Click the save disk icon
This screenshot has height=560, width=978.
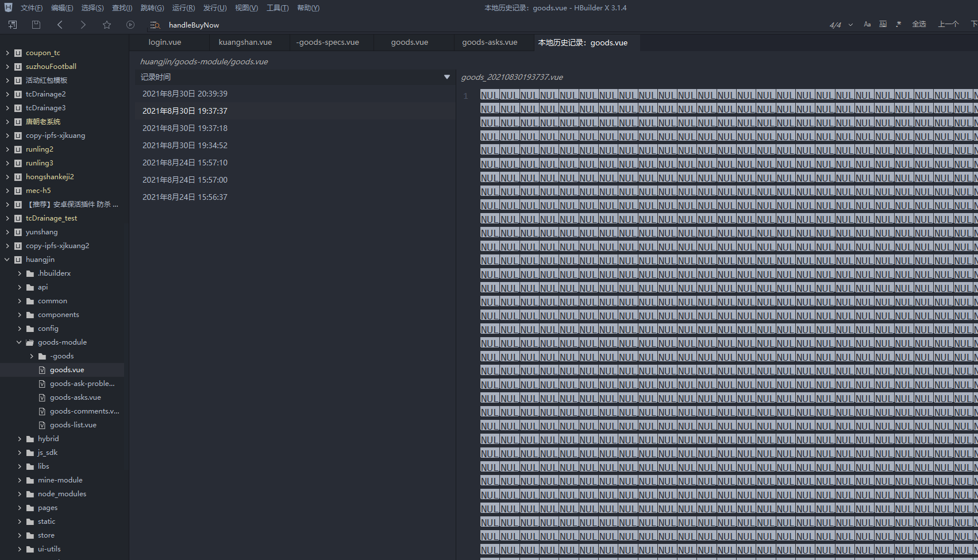pyautogui.click(x=36, y=25)
